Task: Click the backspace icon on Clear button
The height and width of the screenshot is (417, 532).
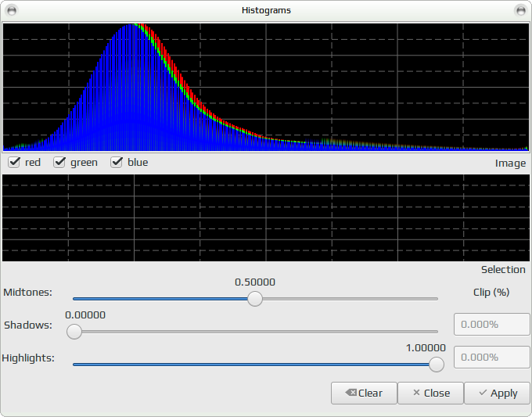Action: pyautogui.click(x=350, y=393)
